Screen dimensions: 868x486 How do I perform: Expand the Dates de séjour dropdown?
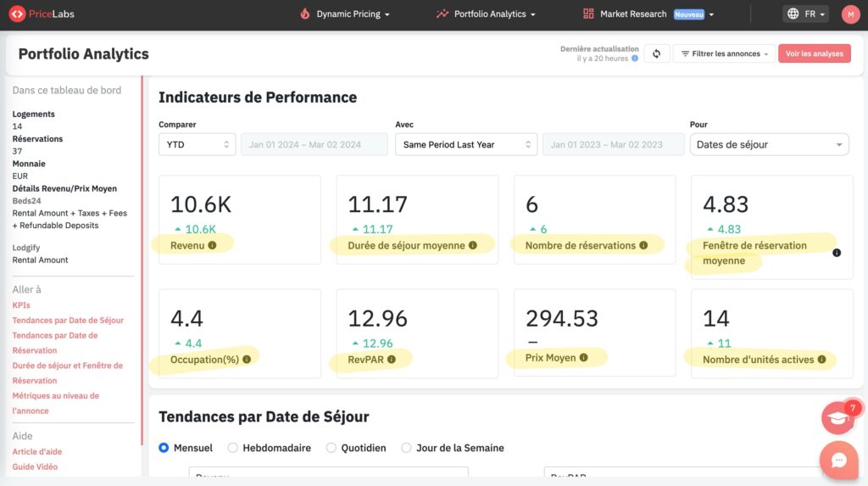pyautogui.click(x=769, y=145)
